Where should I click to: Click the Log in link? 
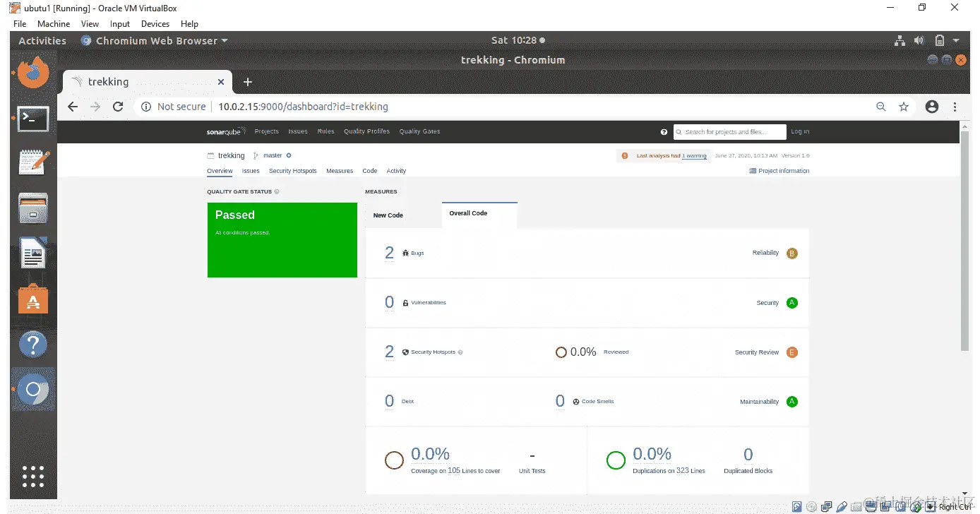800,132
